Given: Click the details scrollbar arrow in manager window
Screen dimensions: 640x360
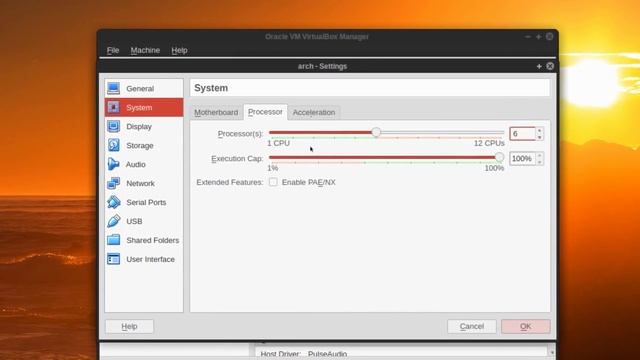Looking at the screenshot, I should point(551,352).
